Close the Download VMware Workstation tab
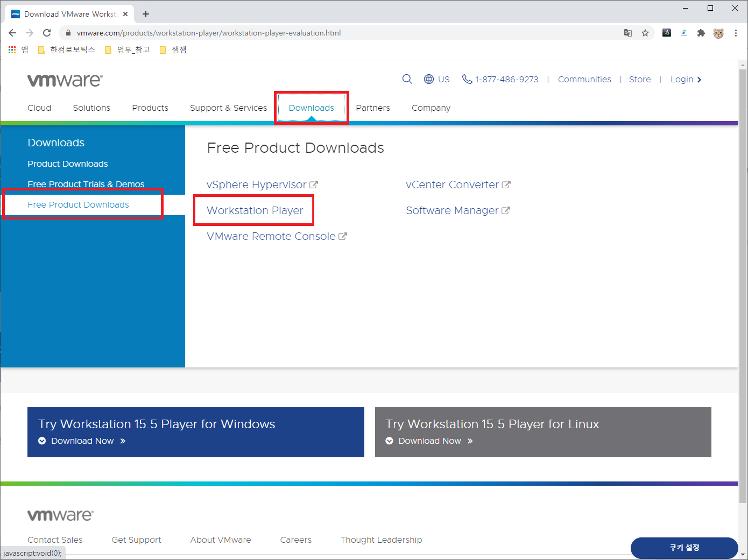Screen dimensions: 748x560 point(125,14)
